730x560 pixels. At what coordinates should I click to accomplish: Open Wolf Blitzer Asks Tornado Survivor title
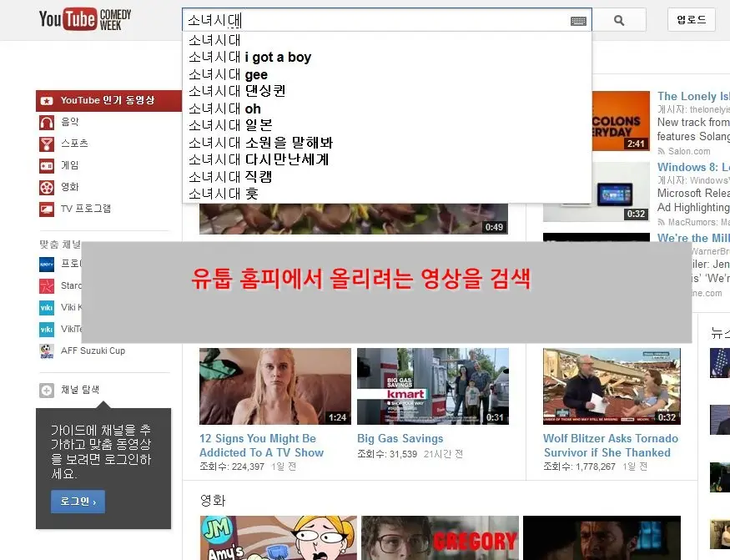pyautogui.click(x=611, y=446)
